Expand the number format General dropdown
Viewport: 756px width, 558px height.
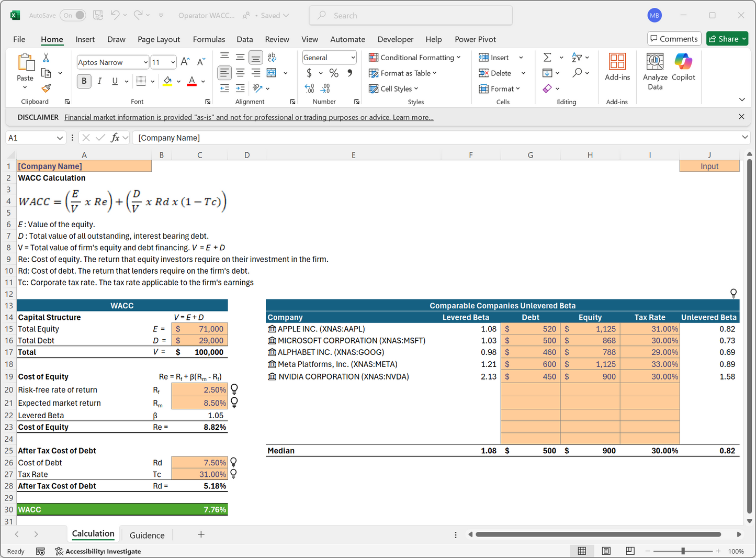click(x=353, y=58)
